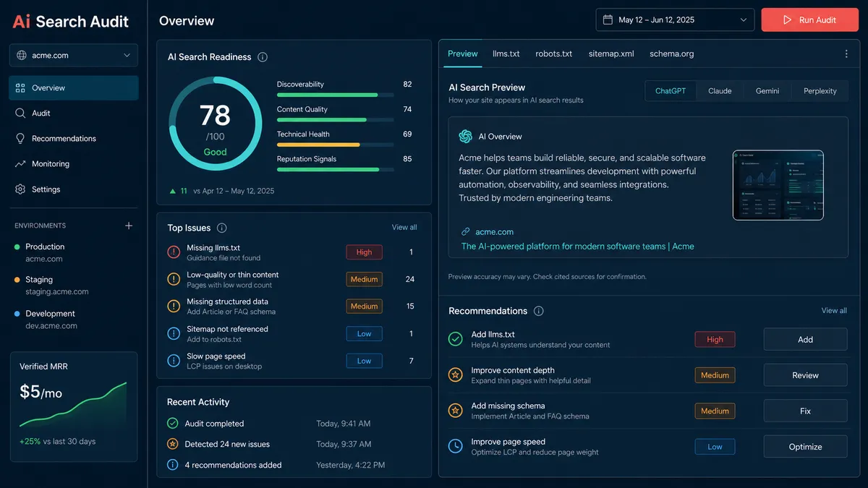The height and width of the screenshot is (488, 868).
Task: Click the info icon next to AI Search Readiness
Action: [x=263, y=57]
